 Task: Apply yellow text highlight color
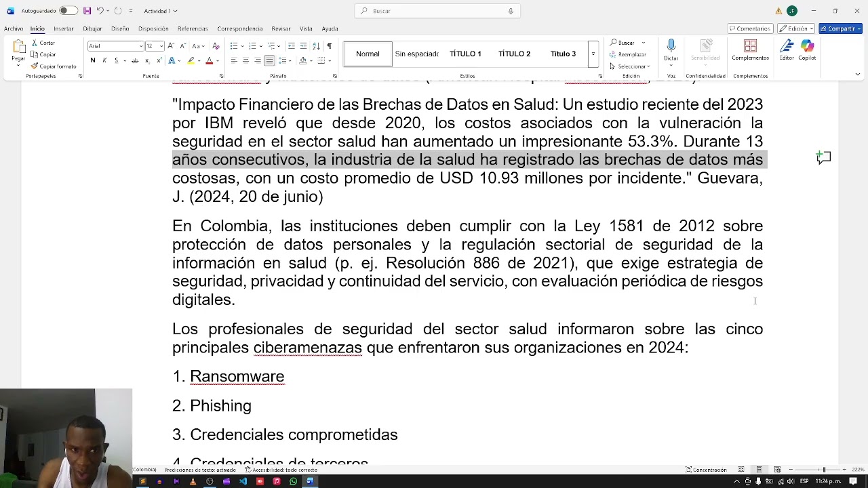click(191, 60)
